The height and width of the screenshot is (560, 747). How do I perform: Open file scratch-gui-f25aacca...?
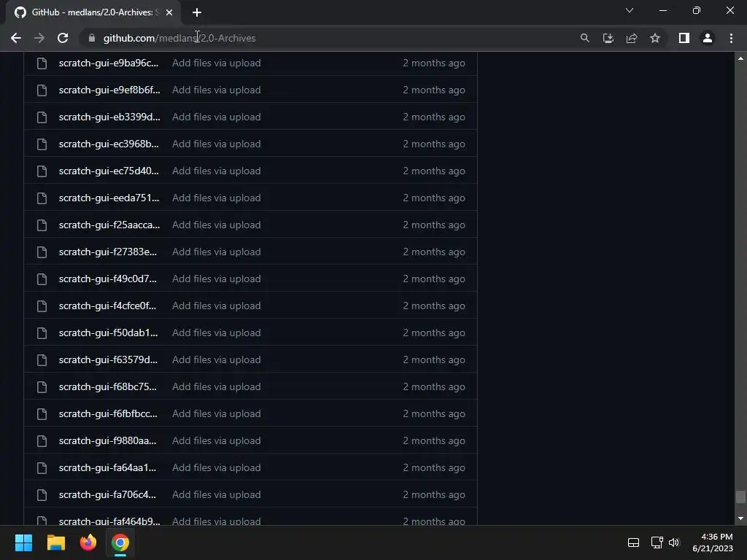pos(109,225)
